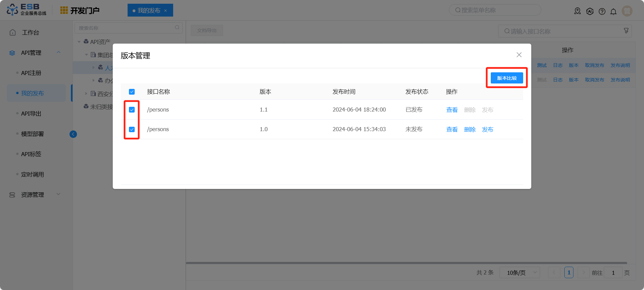Image resolution: width=644 pixels, height=290 pixels.
Task: Collapse the API管理 menu section
Action: tap(59, 52)
